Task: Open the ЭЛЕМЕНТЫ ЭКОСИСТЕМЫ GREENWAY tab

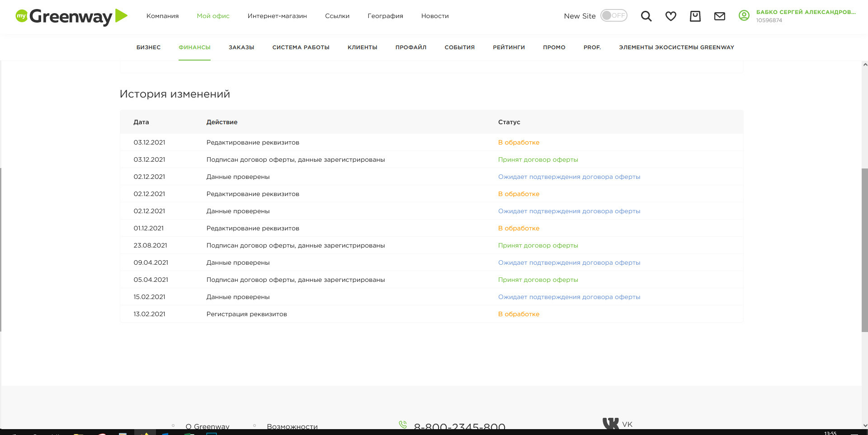Action: (x=676, y=47)
